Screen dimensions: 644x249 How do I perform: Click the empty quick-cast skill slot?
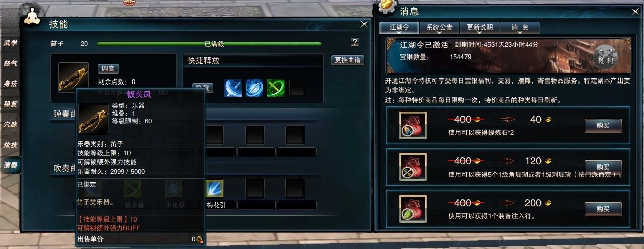pyautogui.click(x=297, y=88)
